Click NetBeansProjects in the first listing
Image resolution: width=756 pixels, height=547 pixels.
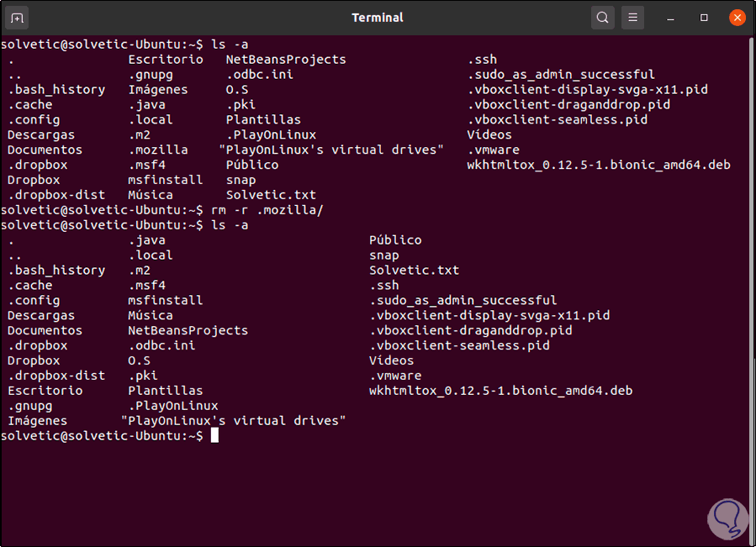[x=286, y=60]
